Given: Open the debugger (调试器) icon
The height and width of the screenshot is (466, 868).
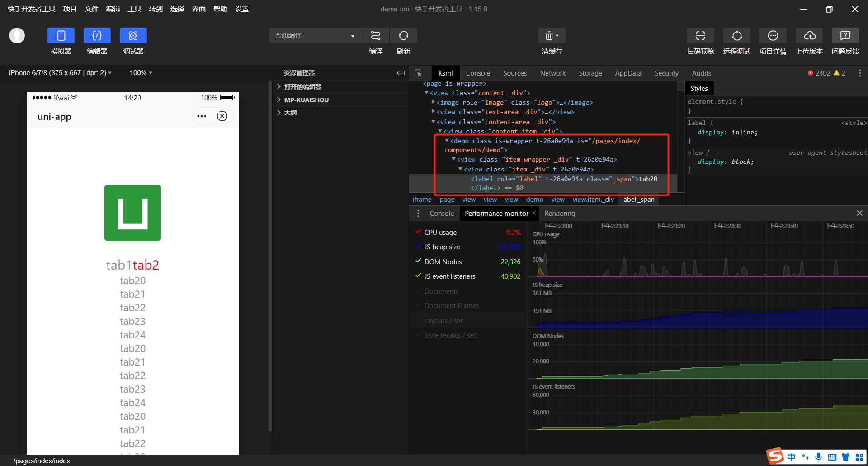Looking at the screenshot, I should pyautogui.click(x=133, y=36).
